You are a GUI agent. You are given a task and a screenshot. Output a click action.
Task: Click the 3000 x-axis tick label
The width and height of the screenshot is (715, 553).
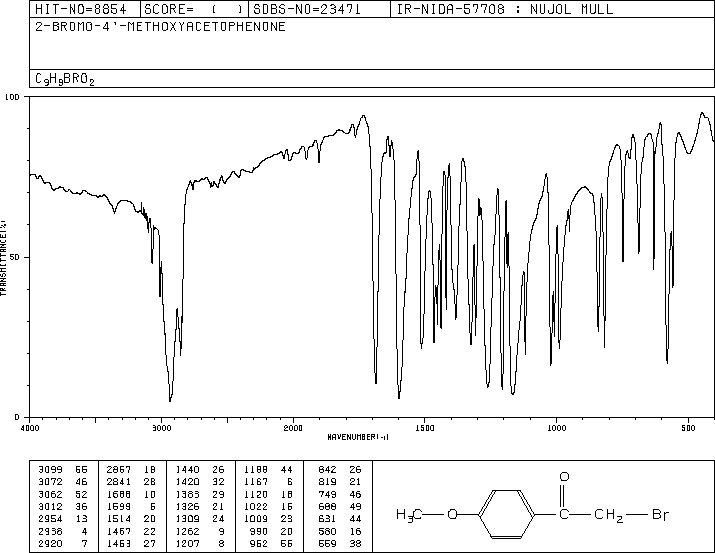[161, 428]
